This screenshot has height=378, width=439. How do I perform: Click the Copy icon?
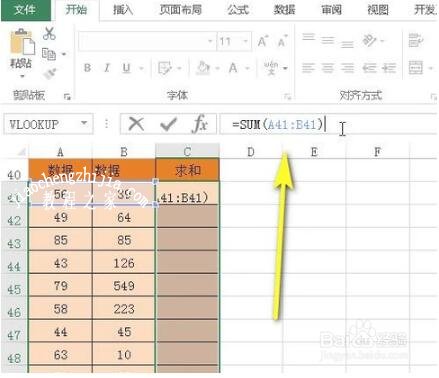coord(49,54)
